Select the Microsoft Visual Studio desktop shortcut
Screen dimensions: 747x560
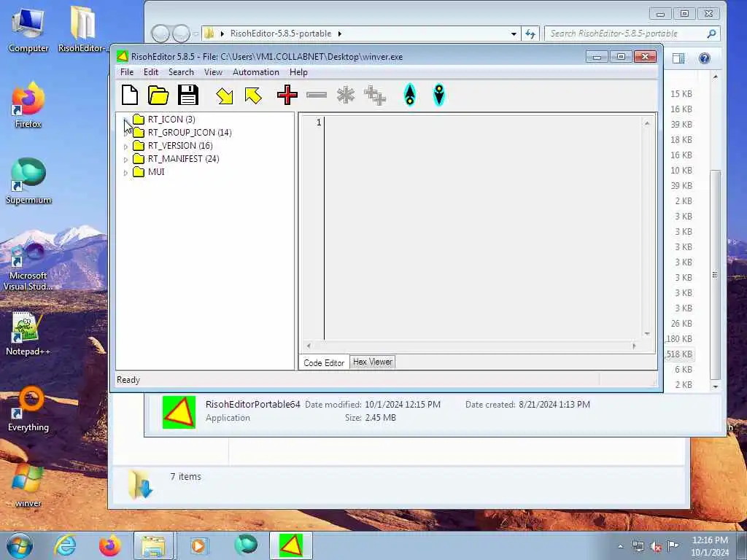[28, 267]
